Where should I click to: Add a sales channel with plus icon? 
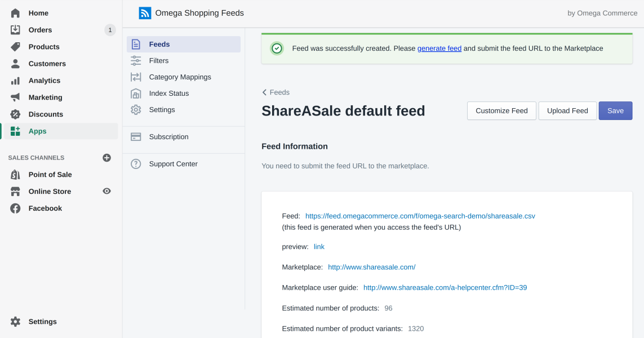pos(107,158)
